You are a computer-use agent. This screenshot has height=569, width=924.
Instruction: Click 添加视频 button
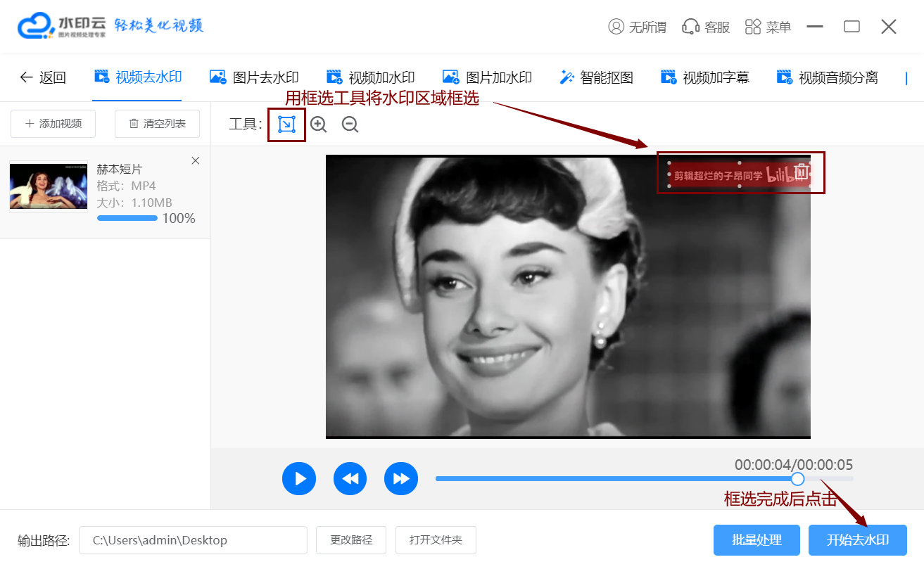pos(53,124)
